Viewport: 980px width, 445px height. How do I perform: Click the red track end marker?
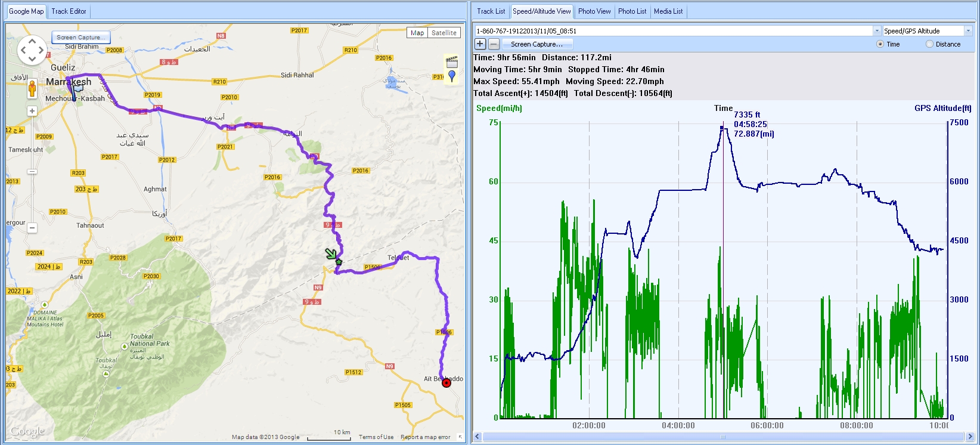pyautogui.click(x=446, y=383)
